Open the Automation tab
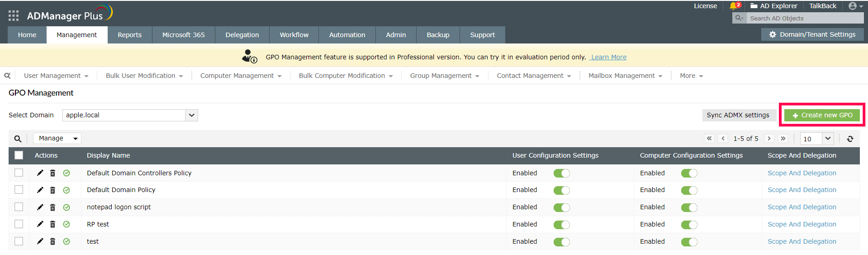This screenshot has width=868, height=255. (347, 35)
